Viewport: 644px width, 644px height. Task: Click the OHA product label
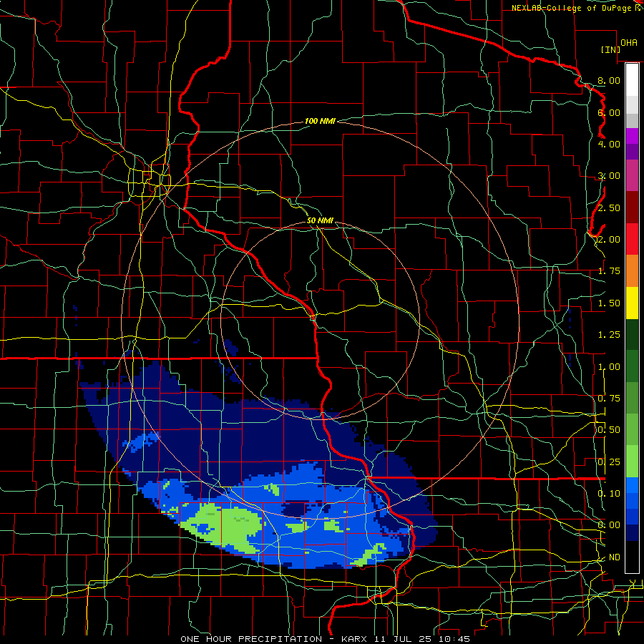(x=629, y=42)
